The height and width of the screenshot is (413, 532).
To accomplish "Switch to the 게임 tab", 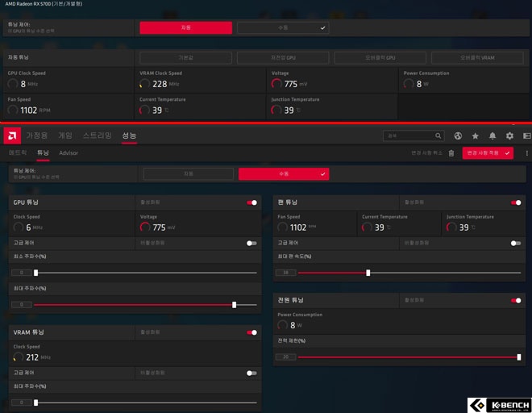I will [65, 136].
